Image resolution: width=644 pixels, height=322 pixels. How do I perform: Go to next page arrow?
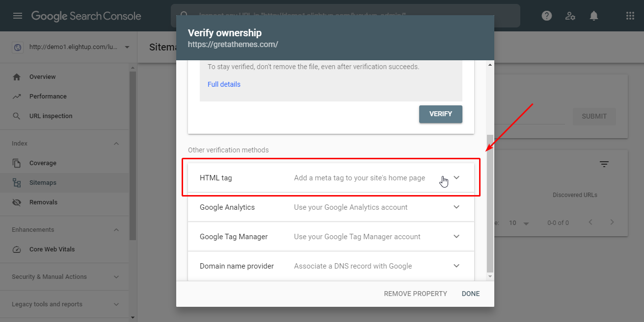(612, 222)
